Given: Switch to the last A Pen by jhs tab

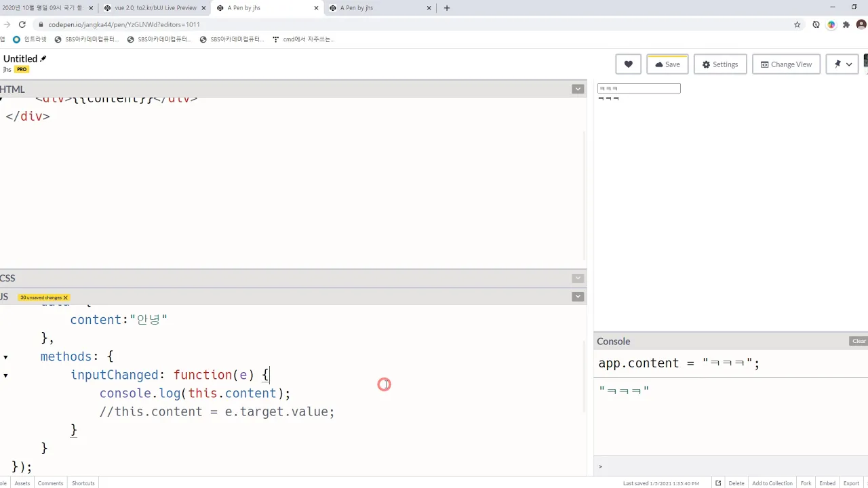Looking at the screenshot, I should point(381,8).
